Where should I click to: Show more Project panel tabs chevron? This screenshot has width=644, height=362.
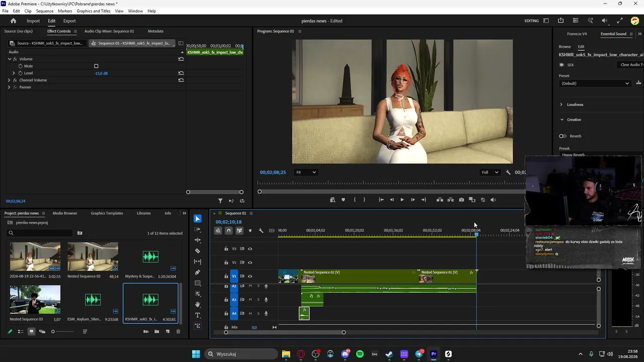(x=184, y=213)
